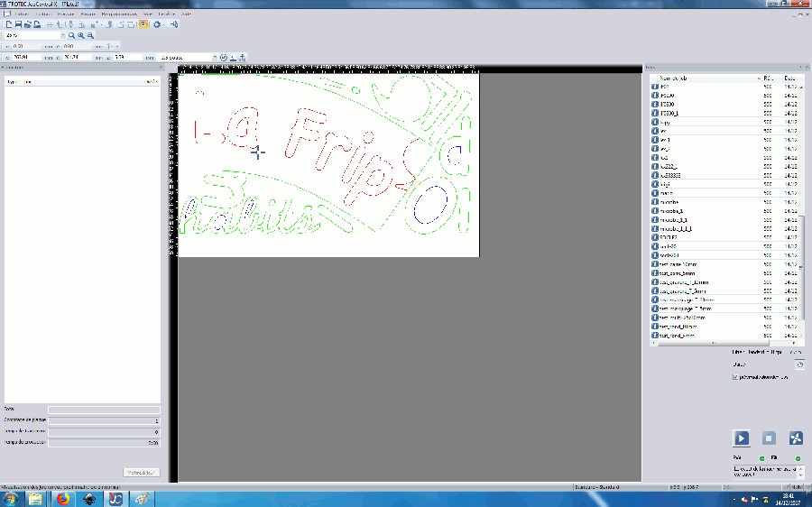
Task: Click the clock button under job list
Action: click(x=800, y=364)
